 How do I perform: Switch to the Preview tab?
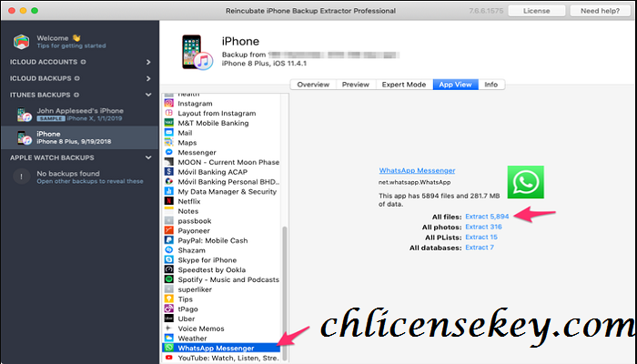[356, 85]
